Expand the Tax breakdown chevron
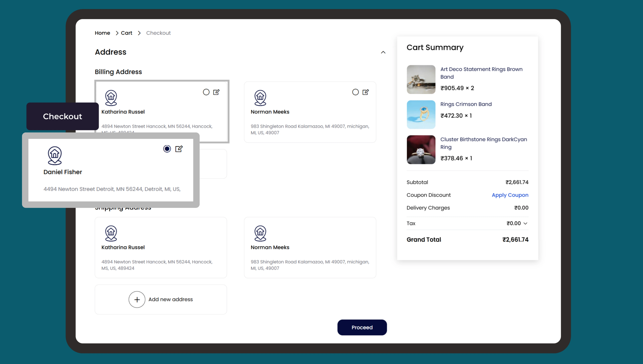The height and width of the screenshot is (364, 643). click(525, 223)
